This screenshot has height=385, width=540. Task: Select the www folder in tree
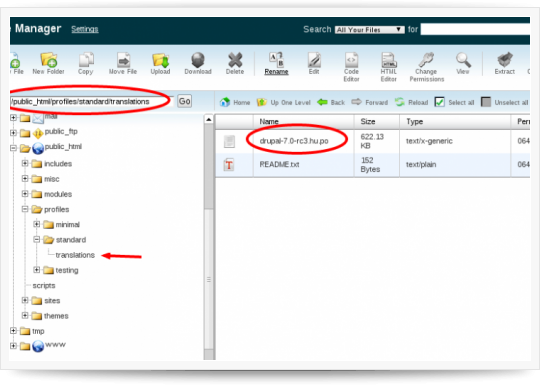55,344
